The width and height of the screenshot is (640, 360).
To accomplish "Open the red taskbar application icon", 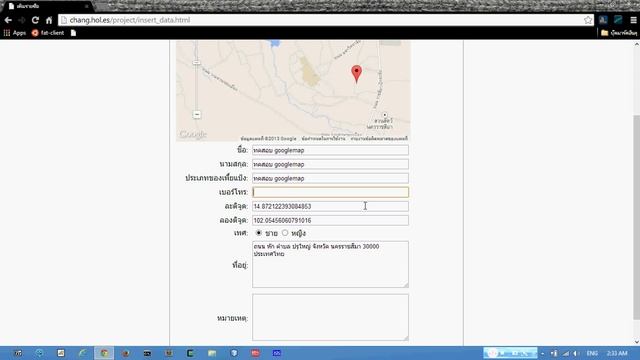I will pos(256,353).
